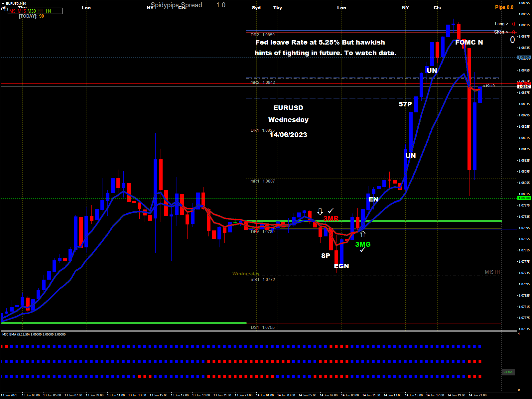Click the DS1 1.0755 pivot label
The image size is (532, 399).
(263, 328)
